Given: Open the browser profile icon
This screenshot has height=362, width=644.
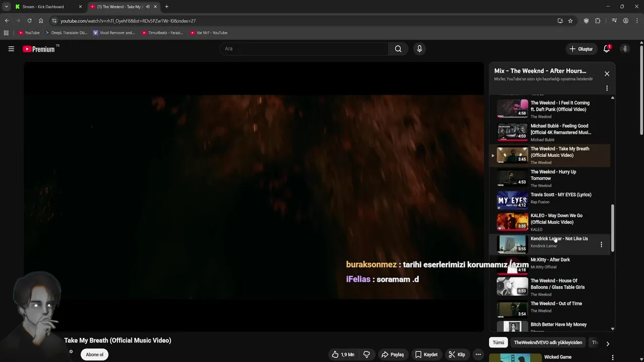Looking at the screenshot, I should [625, 21].
